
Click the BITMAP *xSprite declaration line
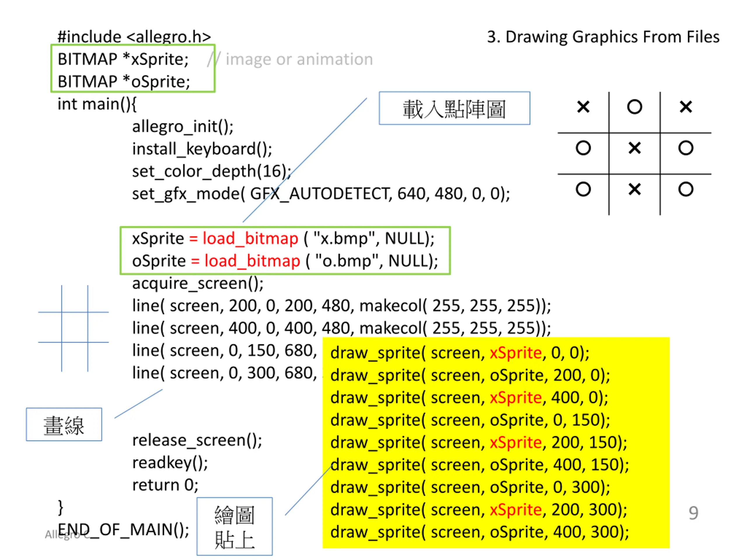[x=123, y=60]
